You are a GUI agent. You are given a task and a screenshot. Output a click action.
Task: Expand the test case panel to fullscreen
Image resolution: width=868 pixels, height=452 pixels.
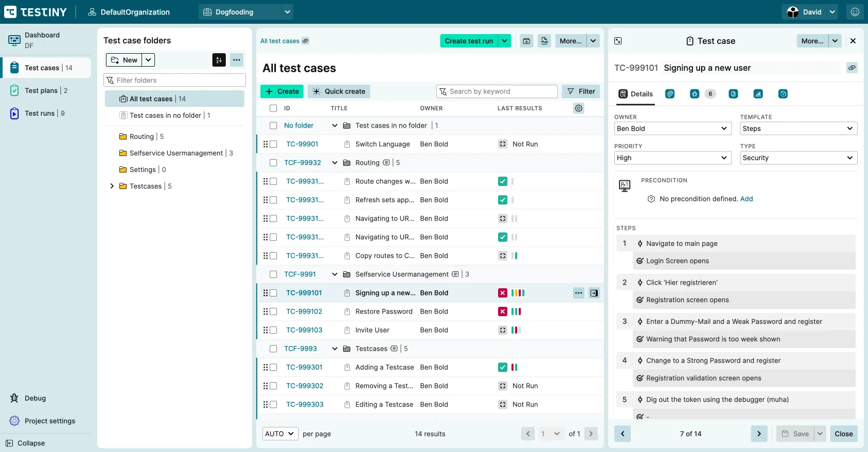[618, 41]
